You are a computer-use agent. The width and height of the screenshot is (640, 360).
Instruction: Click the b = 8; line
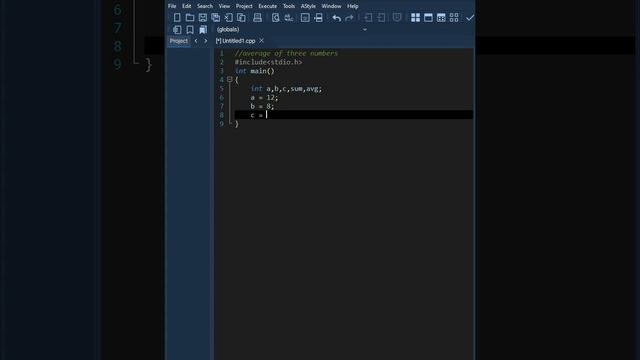coord(262,106)
